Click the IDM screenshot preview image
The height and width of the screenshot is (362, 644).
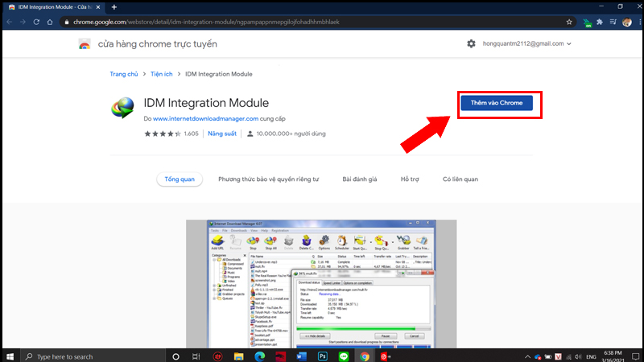(x=321, y=284)
